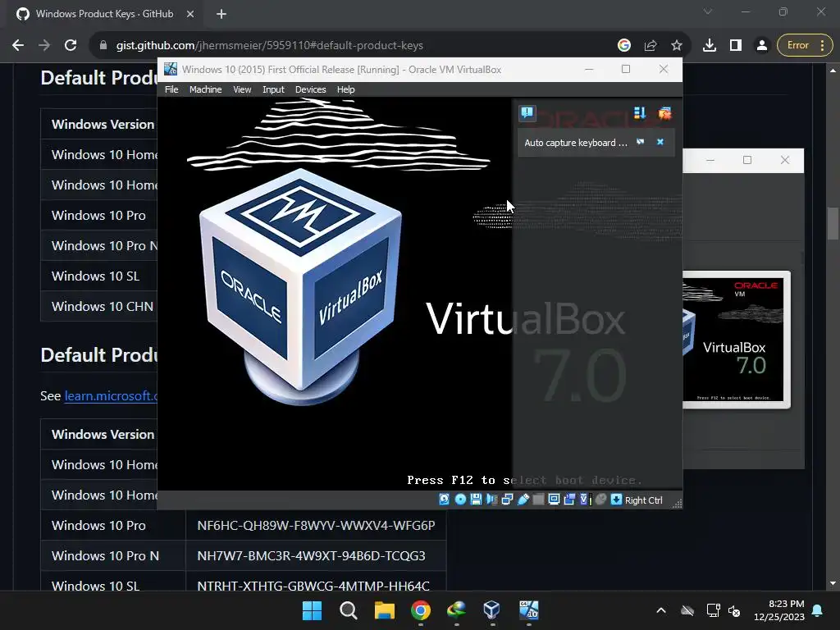The width and height of the screenshot is (840, 630).
Task: Open the display indicator in VirtualBox status bar
Action: [554, 500]
